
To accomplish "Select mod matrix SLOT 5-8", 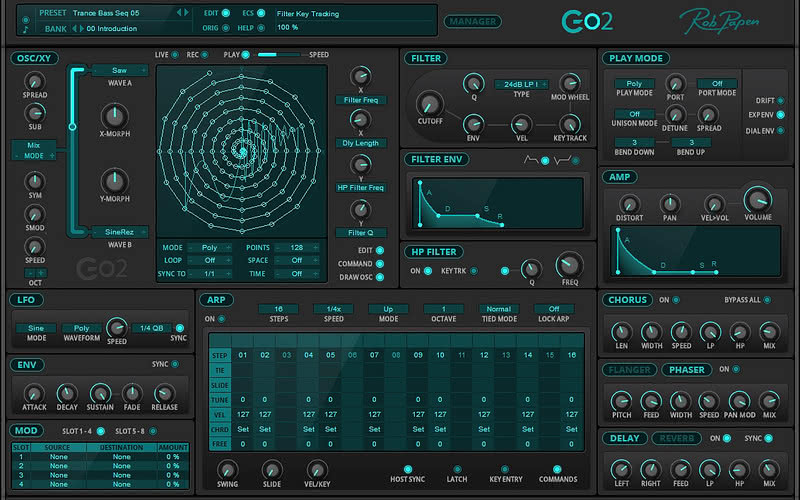I will pyautogui.click(x=153, y=432).
